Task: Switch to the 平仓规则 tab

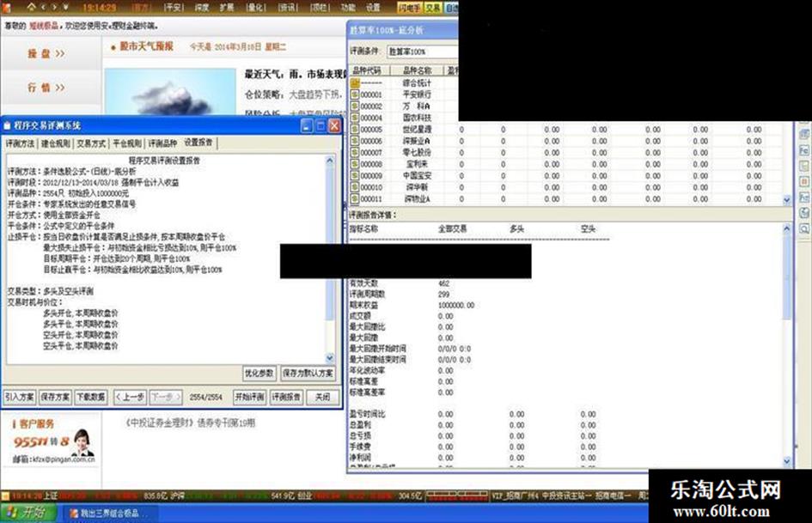Action: pyautogui.click(x=127, y=143)
